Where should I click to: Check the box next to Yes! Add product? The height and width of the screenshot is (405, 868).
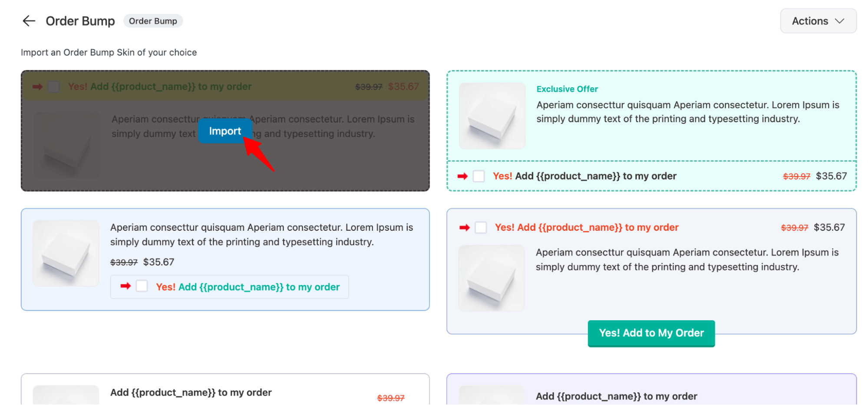[480, 227]
